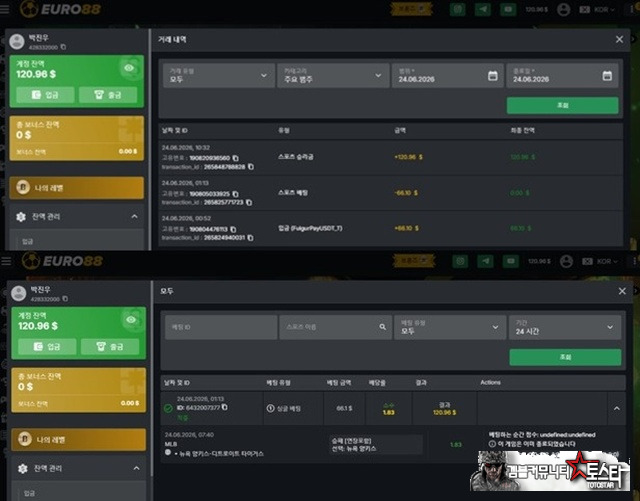Collapse bet 6432007377 details row
The height and width of the screenshot is (501, 640).
617,408
